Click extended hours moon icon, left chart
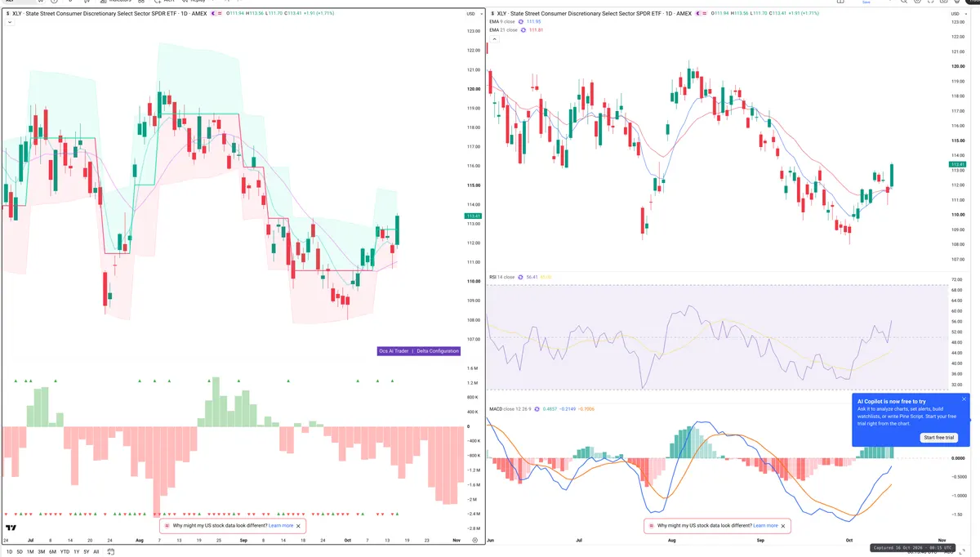Viewport: 980px width, 557px height. pos(213,14)
